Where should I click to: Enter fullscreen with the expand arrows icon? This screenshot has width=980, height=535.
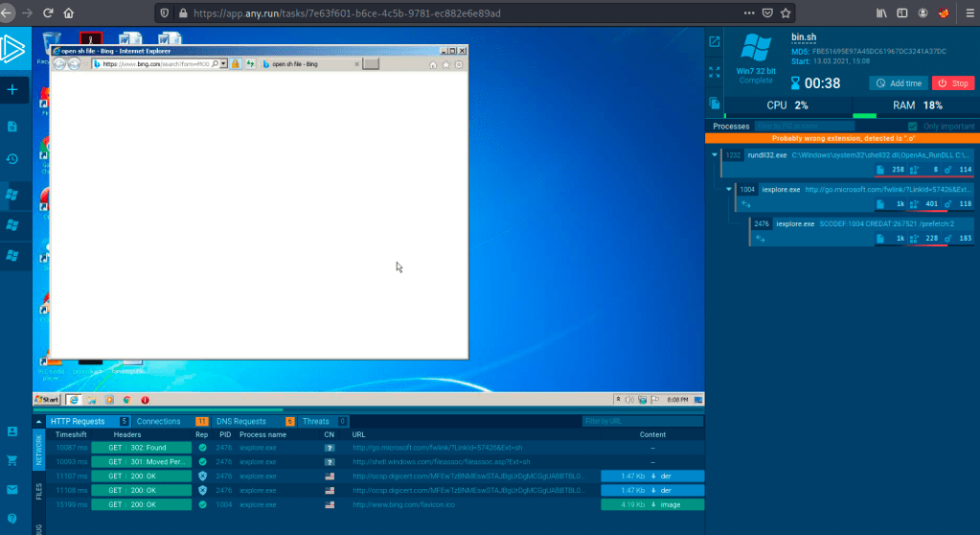714,71
